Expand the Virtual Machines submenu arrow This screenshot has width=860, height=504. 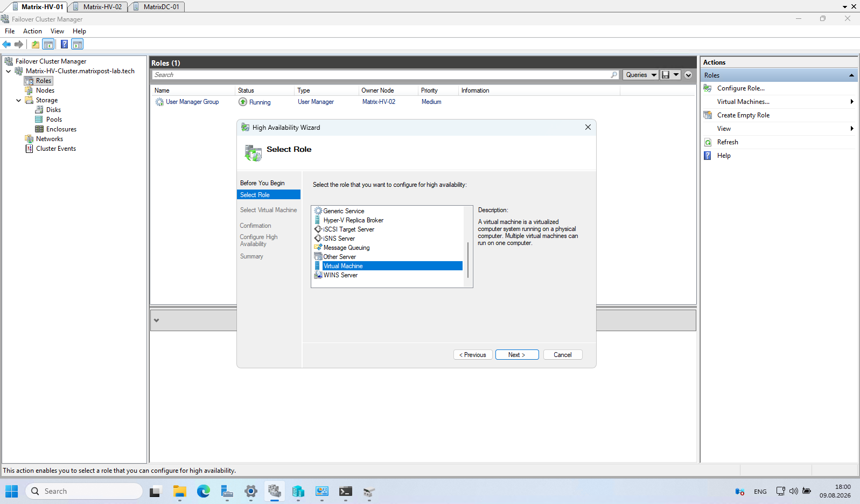pyautogui.click(x=852, y=102)
